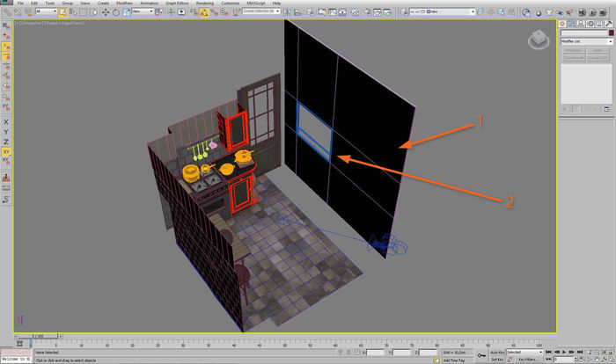Open the MAXScript menu

(x=256, y=4)
